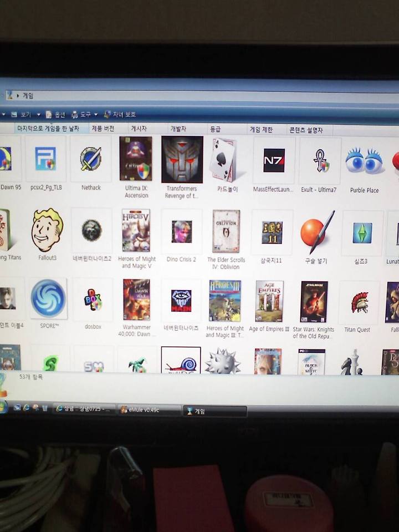Viewport: 399px width, 532px height.
Task: Click the 보기 toolbar button
Action: pos(22,114)
